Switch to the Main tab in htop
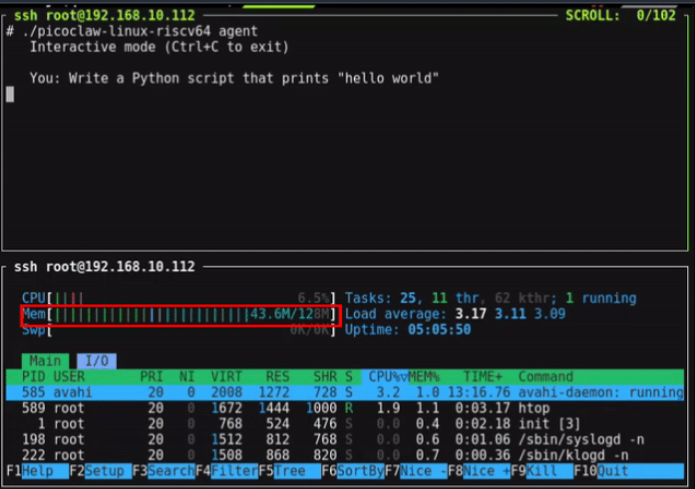 [45, 361]
